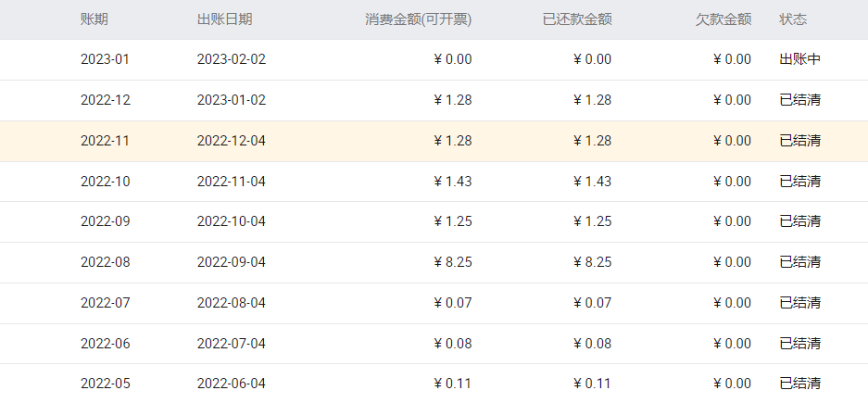
Task: Click the 欠款金额 column header
Action: point(723,19)
